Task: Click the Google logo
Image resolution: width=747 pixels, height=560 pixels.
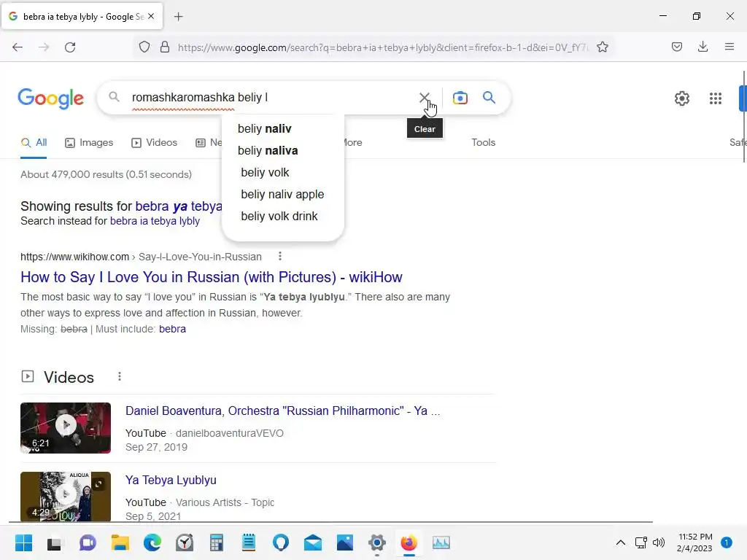Action: (51, 98)
